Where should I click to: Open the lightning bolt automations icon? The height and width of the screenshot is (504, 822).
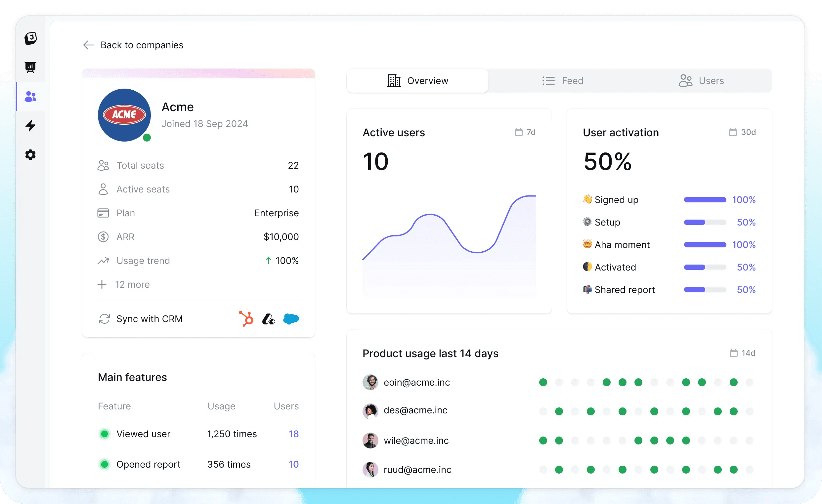coord(30,126)
